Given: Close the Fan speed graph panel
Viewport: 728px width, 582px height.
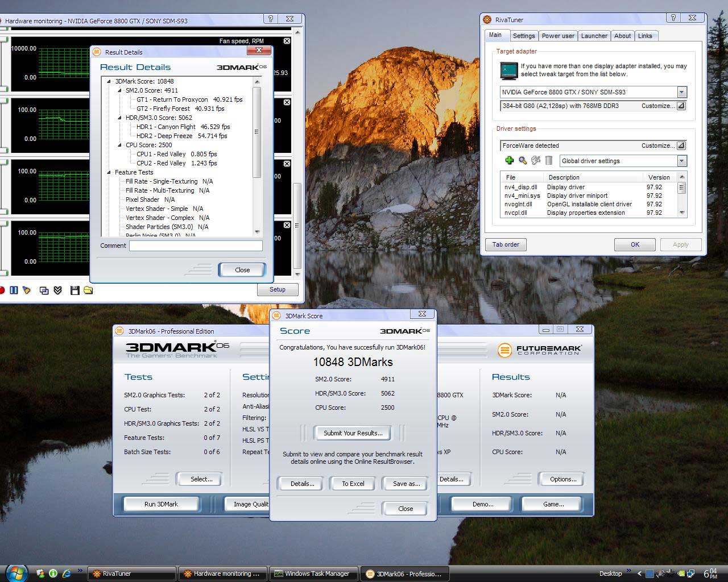Looking at the screenshot, I should (x=287, y=41).
